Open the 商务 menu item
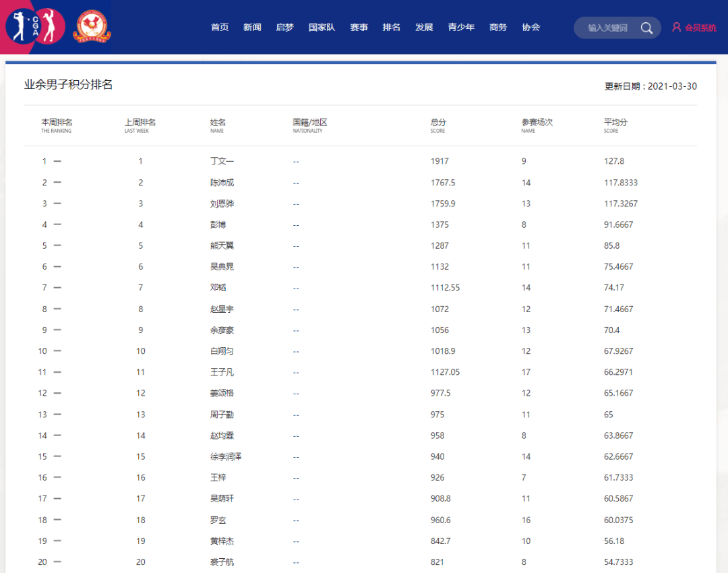This screenshot has width=728, height=573. (498, 28)
